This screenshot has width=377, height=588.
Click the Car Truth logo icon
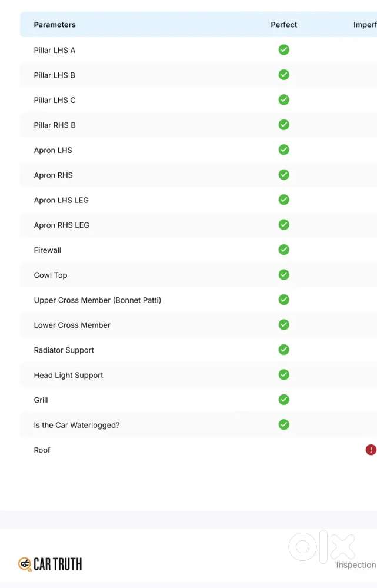pyautogui.click(x=25, y=564)
